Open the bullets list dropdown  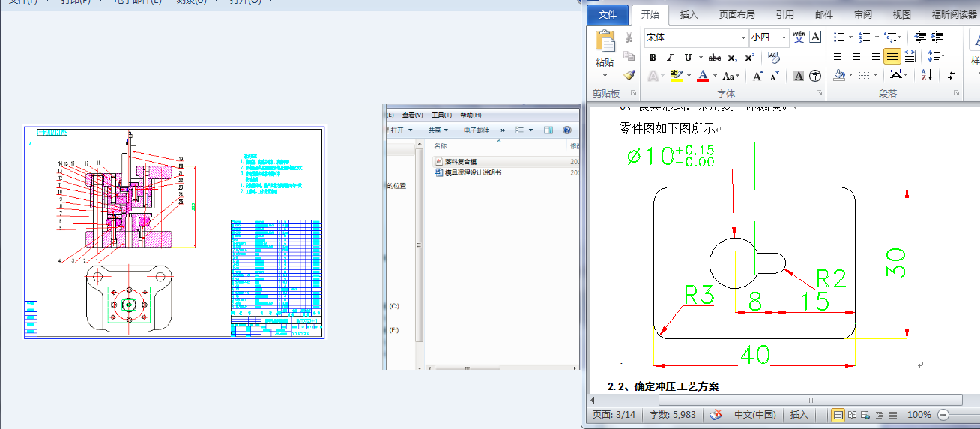click(x=850, y=37)
